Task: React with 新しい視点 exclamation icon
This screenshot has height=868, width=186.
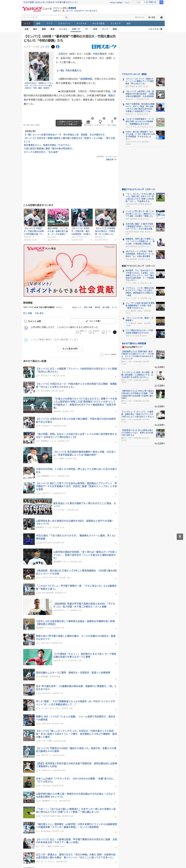Action: 112,122
